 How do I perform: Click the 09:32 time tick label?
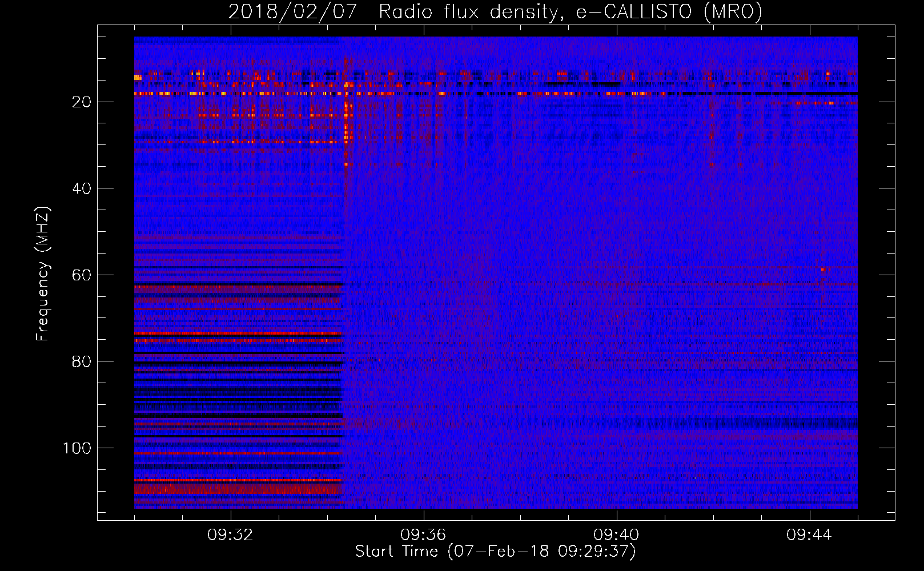tap(231, 535)
